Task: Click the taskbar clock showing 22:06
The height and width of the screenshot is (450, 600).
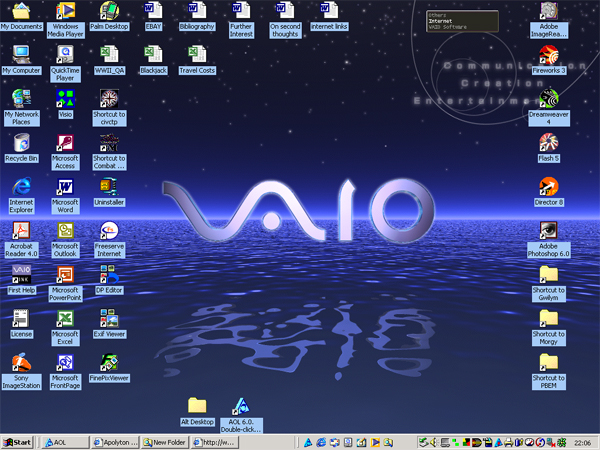Action: [x=582, y=443]
